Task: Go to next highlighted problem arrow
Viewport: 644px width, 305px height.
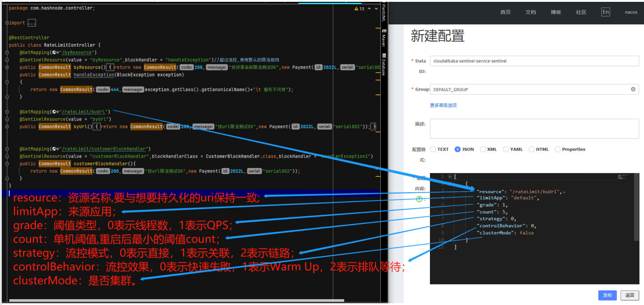Action: pyautogui.click(x=375, y=9)
